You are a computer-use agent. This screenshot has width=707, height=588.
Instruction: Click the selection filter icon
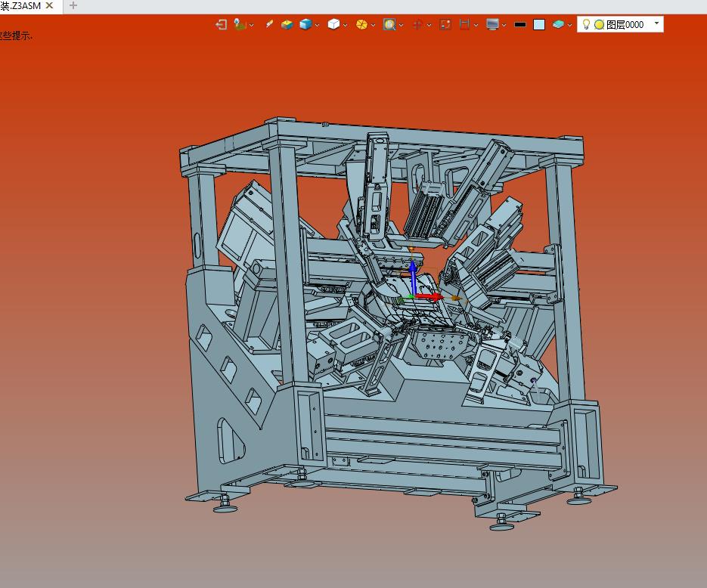tap(240, 24)
